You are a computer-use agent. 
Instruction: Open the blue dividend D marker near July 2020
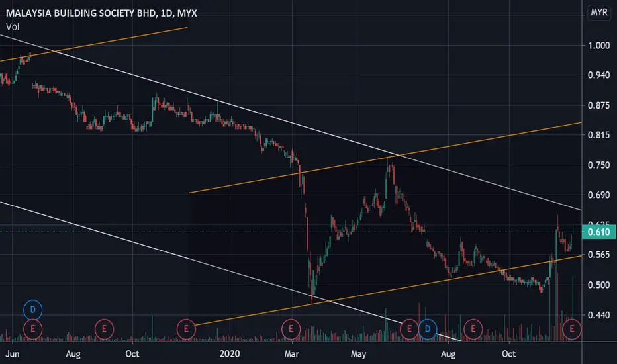[428, 328]
